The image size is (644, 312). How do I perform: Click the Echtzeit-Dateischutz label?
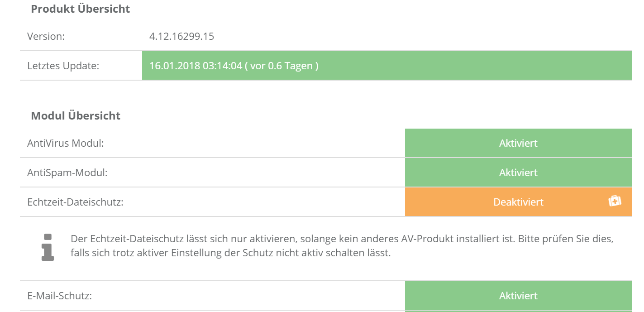tap(75, 202)
